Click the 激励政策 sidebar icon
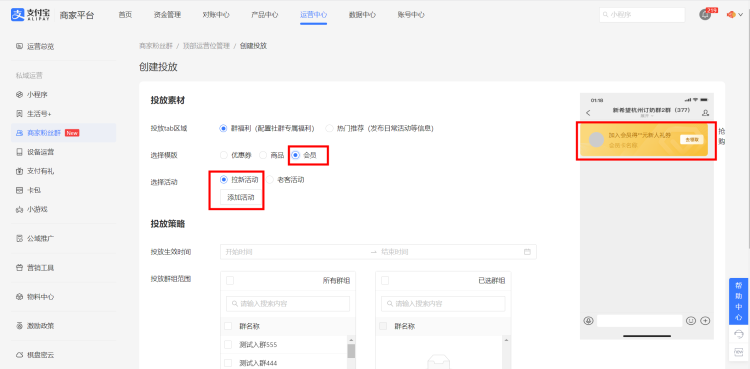The width and height of the screenshot is (750, 369). click(x=19, y=326)
